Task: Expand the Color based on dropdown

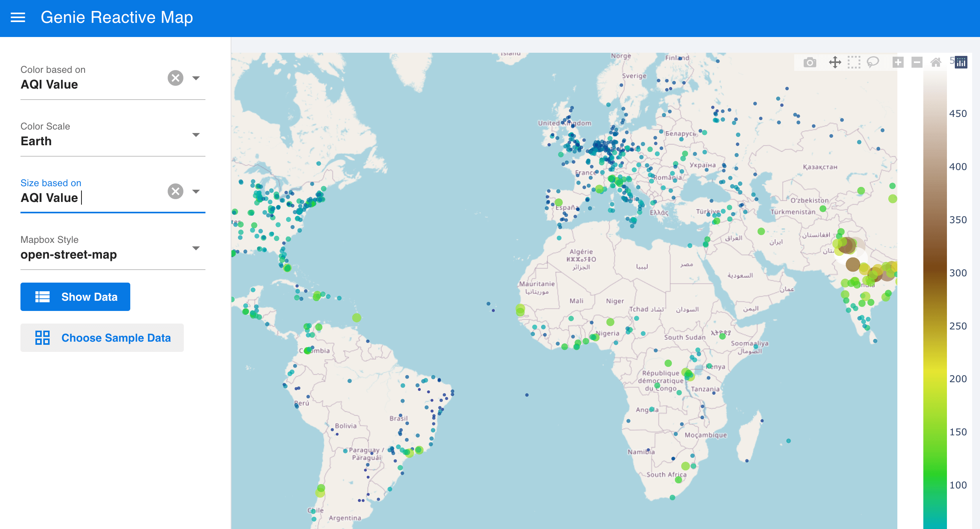Action: pyautogui.click(x=196, y=78)
